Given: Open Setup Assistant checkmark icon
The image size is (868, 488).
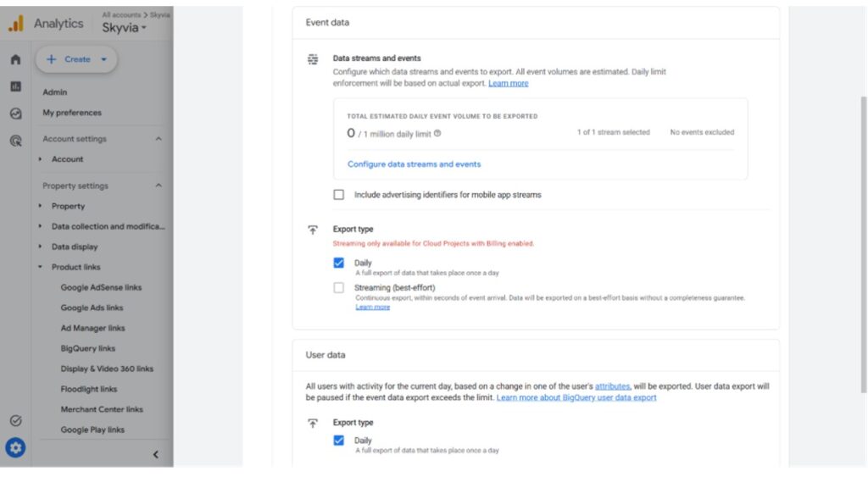Looking at the screenshot, I should [15, 420].
